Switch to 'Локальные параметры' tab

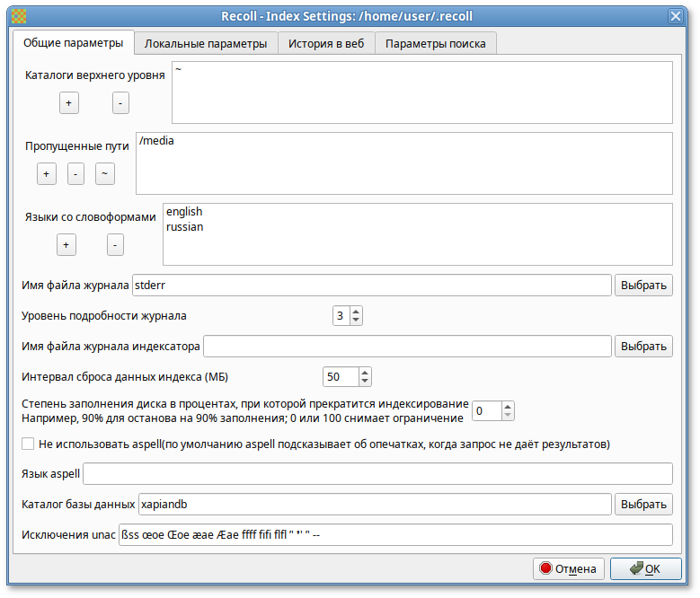click(206, 44)
